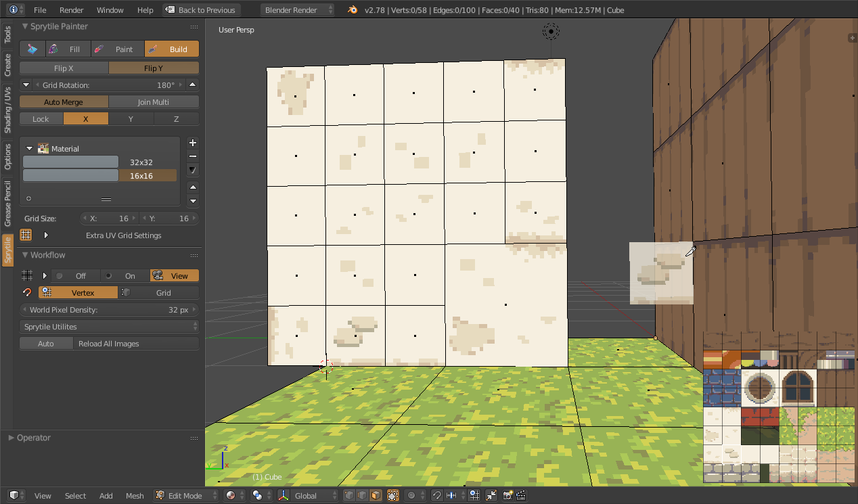Click the Workflow grid display icon
Image resolution: width=858 pixels, height=504 pixels.
click(x=27, y=276)
